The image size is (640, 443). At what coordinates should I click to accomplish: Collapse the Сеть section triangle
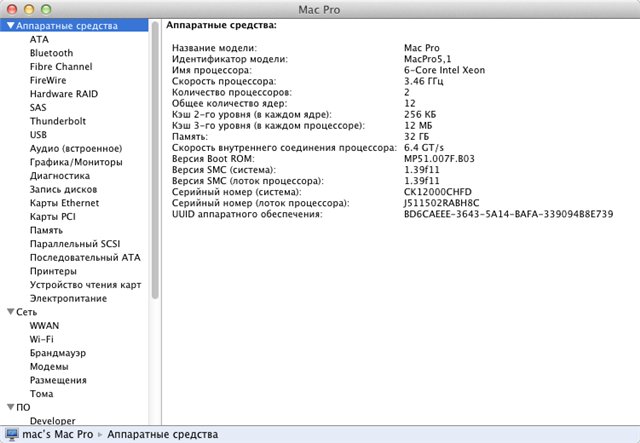coord(11,312)
